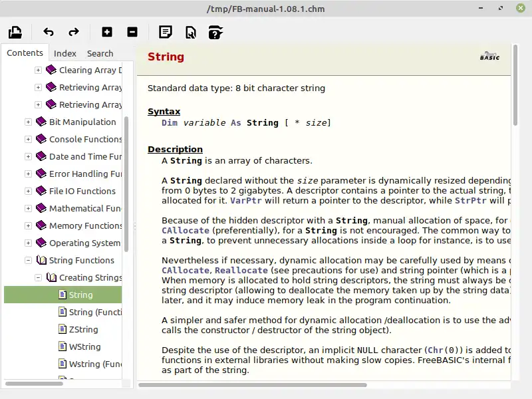
Task: Open the Chr link
Action: (436, 350)
